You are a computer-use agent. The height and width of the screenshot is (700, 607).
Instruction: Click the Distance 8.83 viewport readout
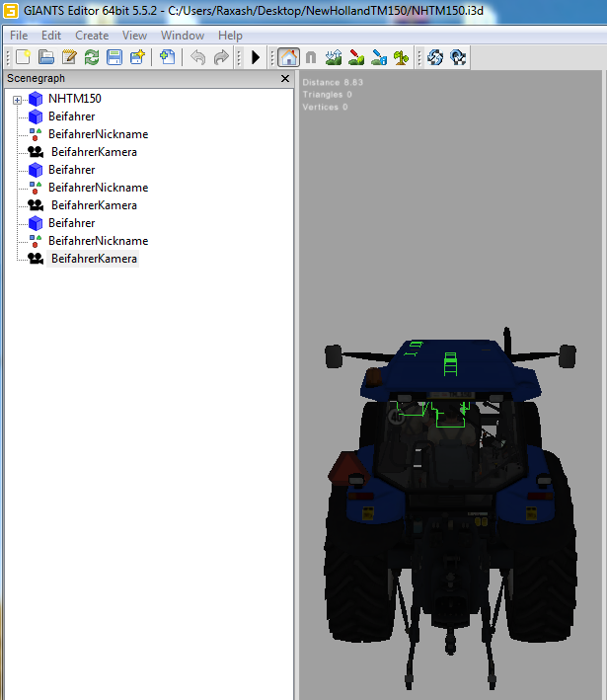pyautogui.click(x=333, y=82)
